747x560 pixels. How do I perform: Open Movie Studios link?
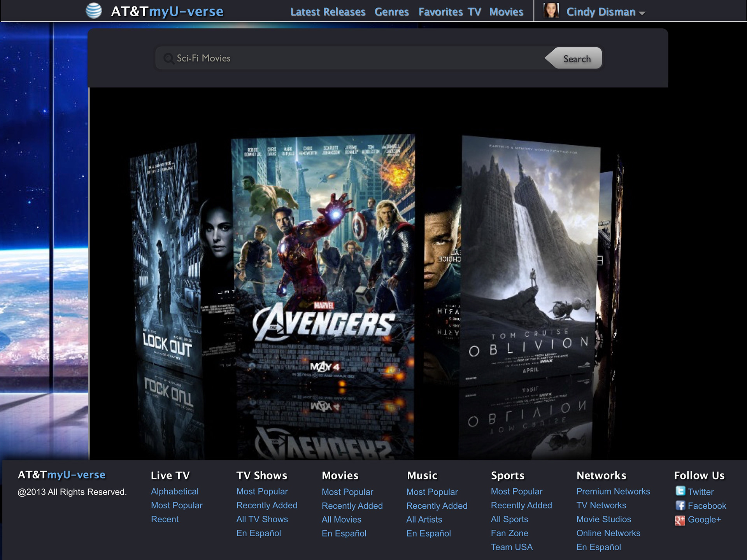pos(603,520)
